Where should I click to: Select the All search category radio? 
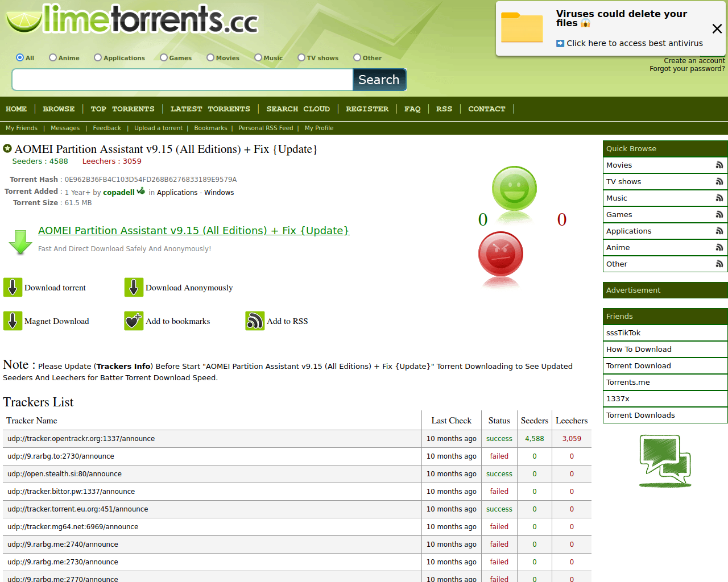[x=20, y=57]
